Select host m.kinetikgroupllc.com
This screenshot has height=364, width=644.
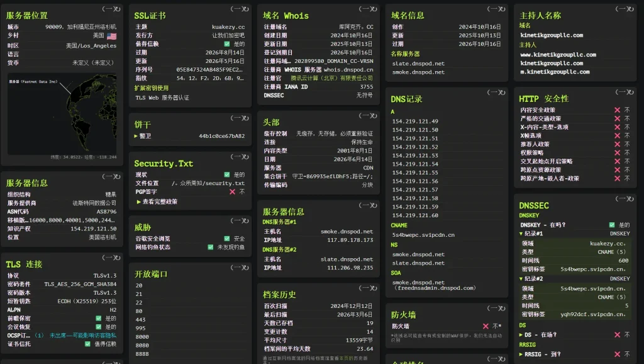555,72
